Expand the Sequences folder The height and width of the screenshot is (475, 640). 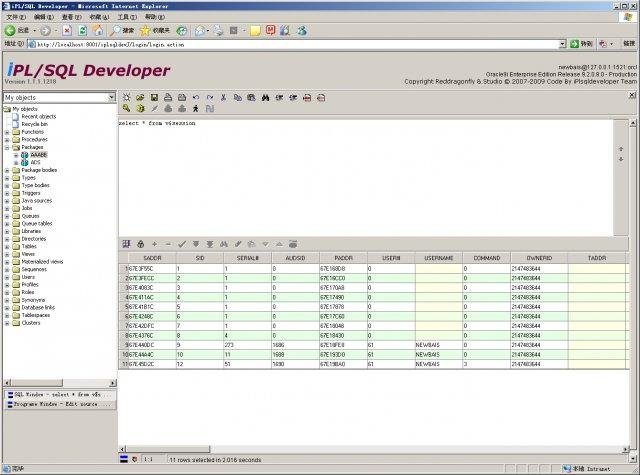[x=7, y=270]
